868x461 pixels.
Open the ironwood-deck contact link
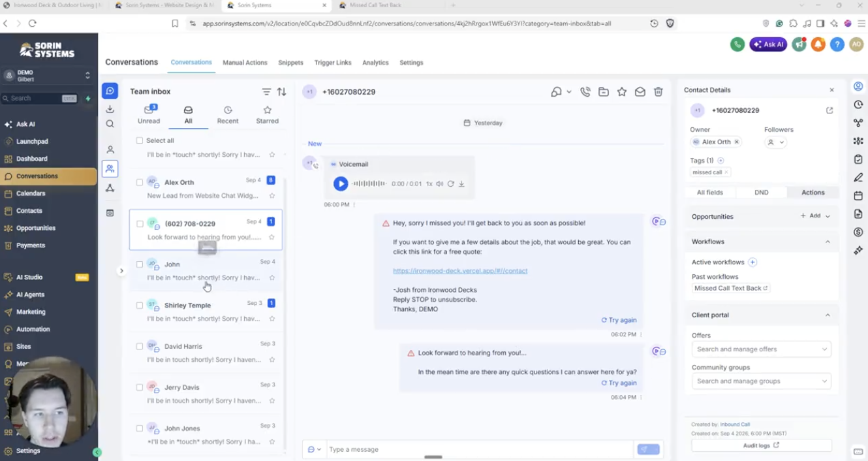[x=460, y=271]
